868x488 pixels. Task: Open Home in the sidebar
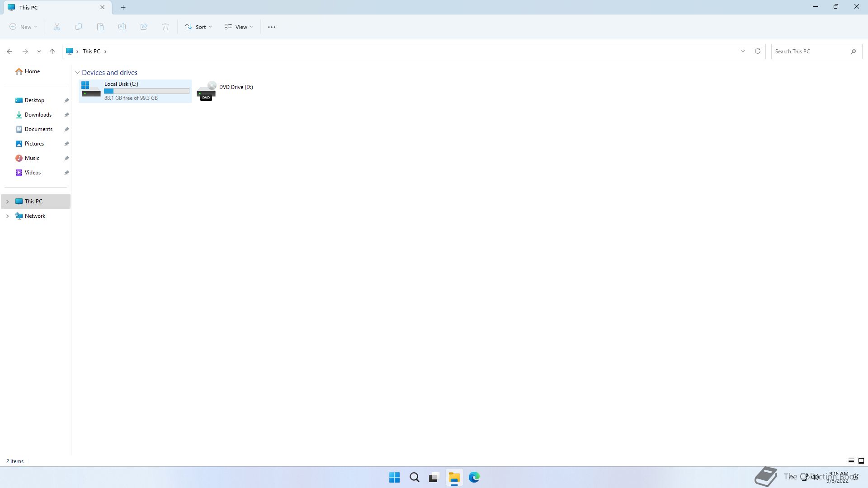point(32,71)
